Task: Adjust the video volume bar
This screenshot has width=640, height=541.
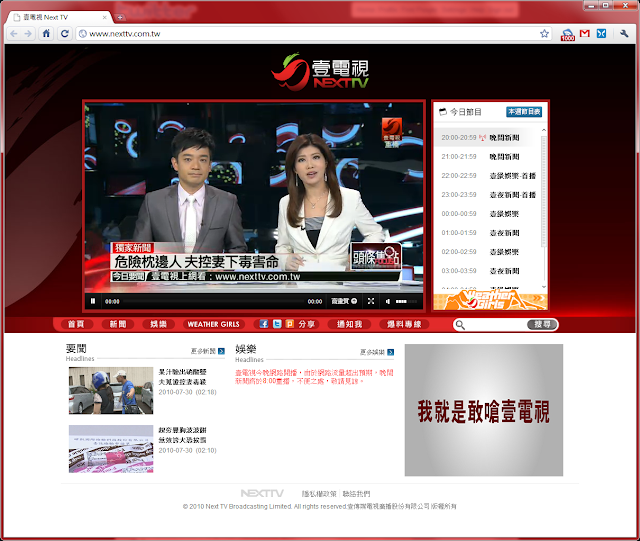Action: [406, 301]
